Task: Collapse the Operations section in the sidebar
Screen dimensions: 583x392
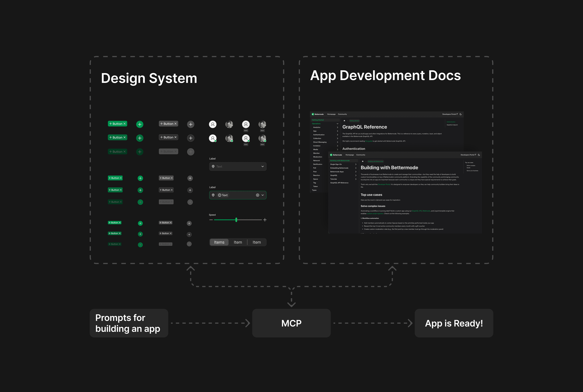Action: click(x=338, y=124)
